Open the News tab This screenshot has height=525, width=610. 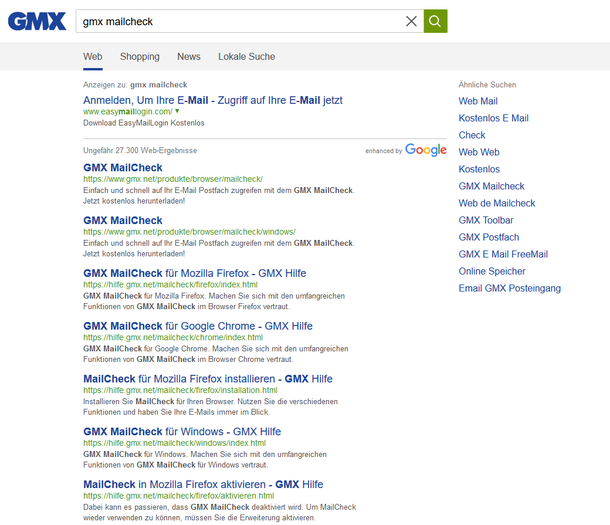[189, 57]
